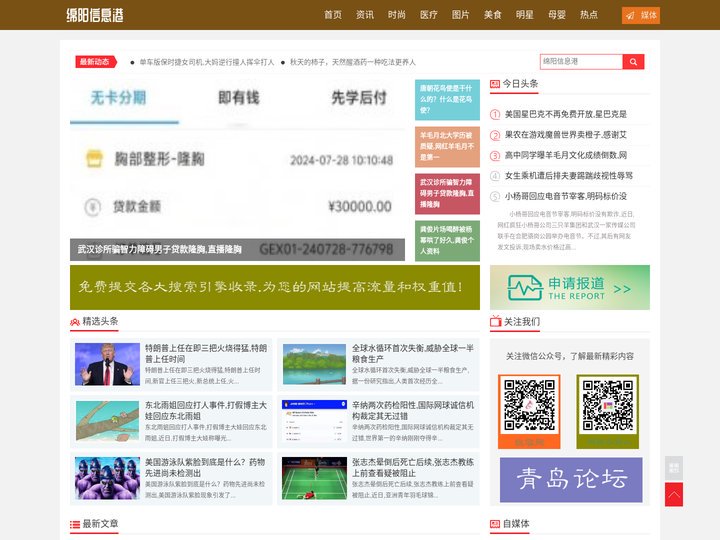Image resolution: width=720 pixels, height=540 pixels.
Task: Open headline 高中同学曝羊毛月文化成绩倒数
Action: click(566, 156)
